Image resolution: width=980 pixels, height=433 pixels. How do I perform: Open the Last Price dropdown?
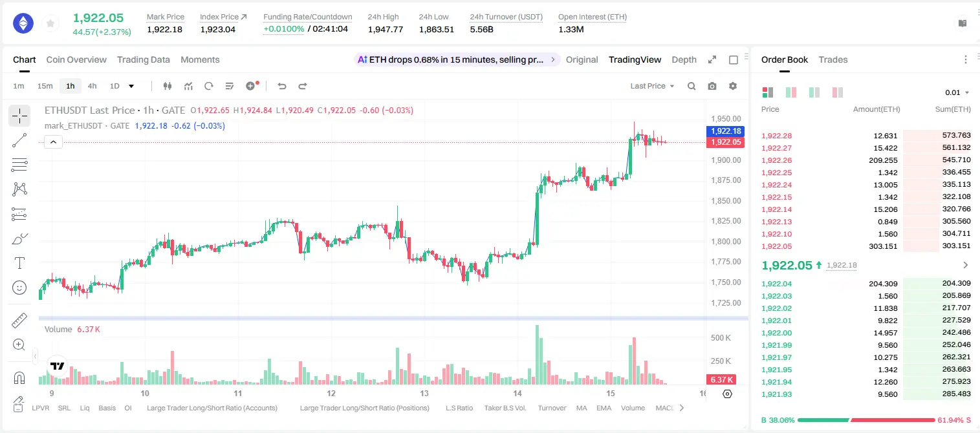(x=652, y=86)
